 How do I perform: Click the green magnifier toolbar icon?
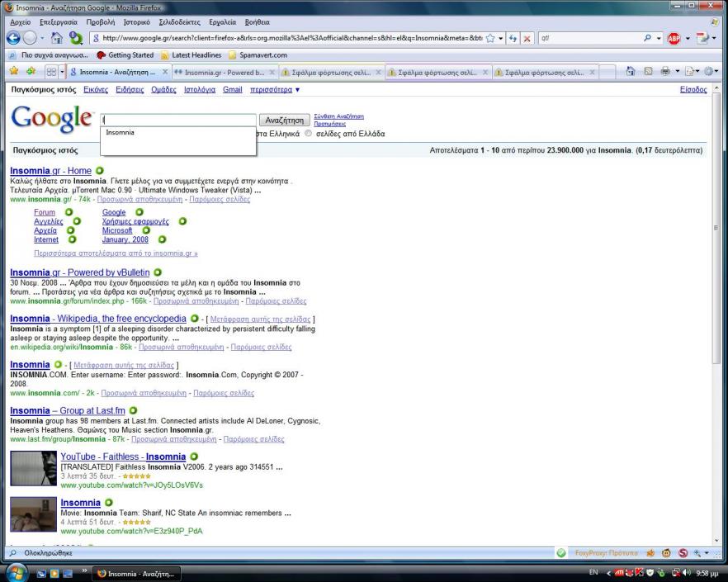point(76,38)
